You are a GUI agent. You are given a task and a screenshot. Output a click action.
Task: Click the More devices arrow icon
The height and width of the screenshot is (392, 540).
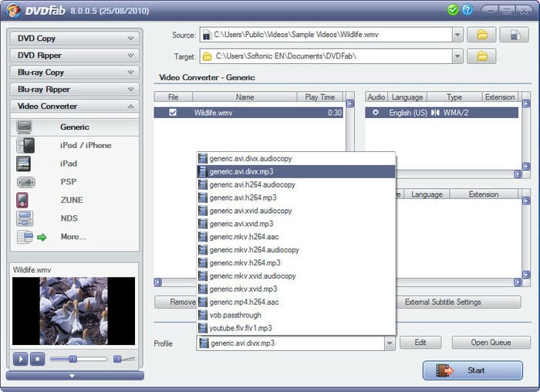42,237
